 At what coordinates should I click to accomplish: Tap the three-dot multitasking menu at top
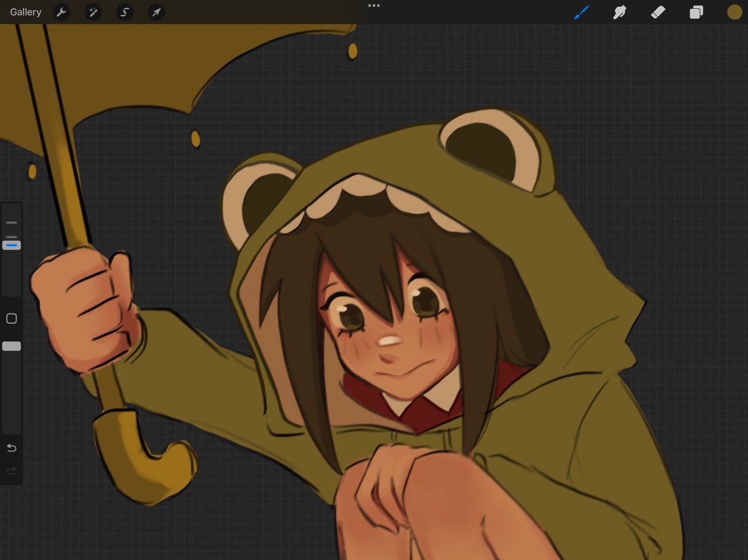(x=374, y=6)
